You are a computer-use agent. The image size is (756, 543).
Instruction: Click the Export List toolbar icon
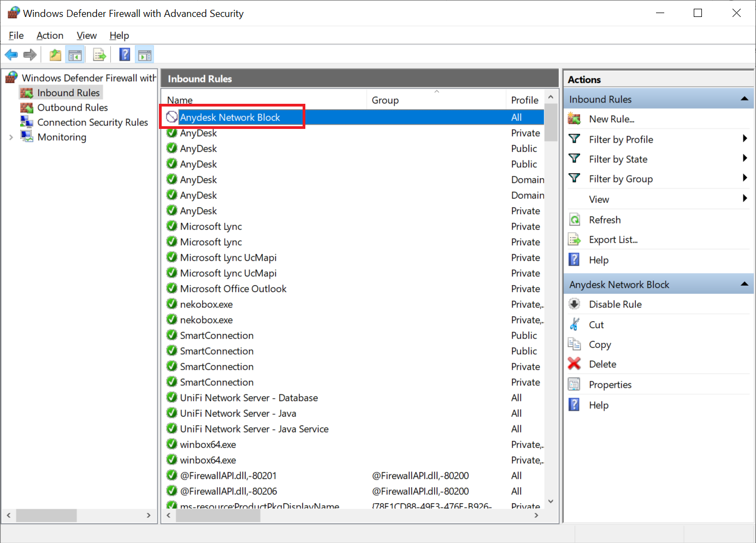99,55
